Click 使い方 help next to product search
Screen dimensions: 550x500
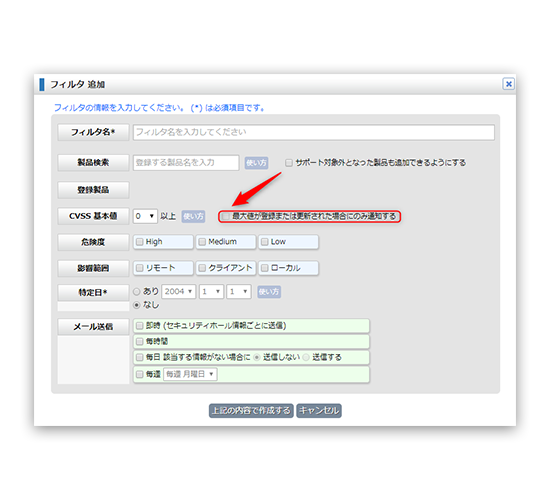(x=256, y=163)
